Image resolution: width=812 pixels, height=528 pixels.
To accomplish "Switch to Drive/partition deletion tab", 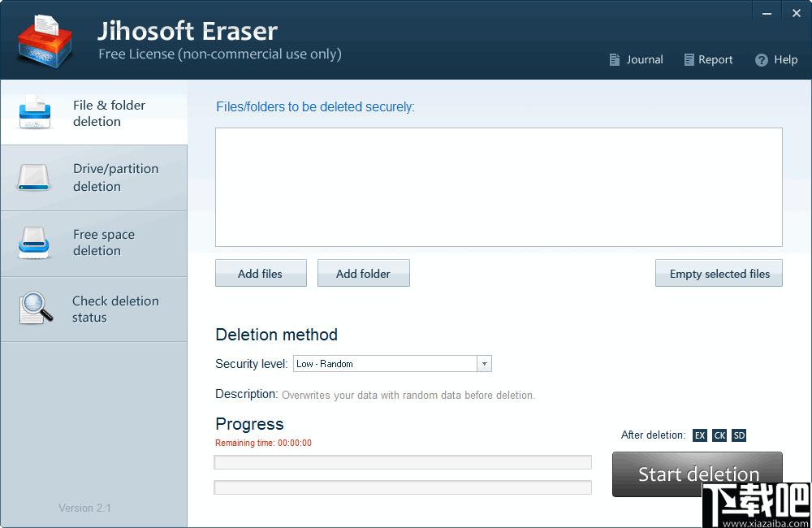I will 94,178.
